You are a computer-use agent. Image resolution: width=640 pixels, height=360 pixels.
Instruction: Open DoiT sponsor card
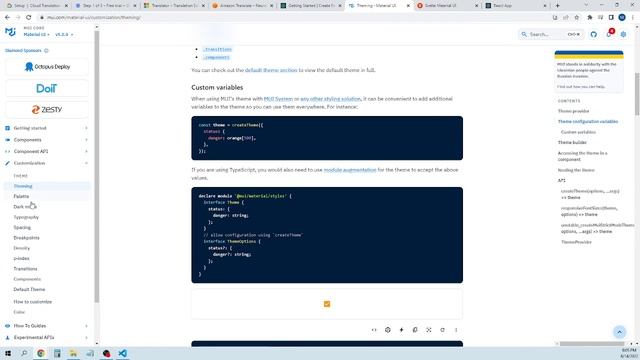tap(47, 88)
